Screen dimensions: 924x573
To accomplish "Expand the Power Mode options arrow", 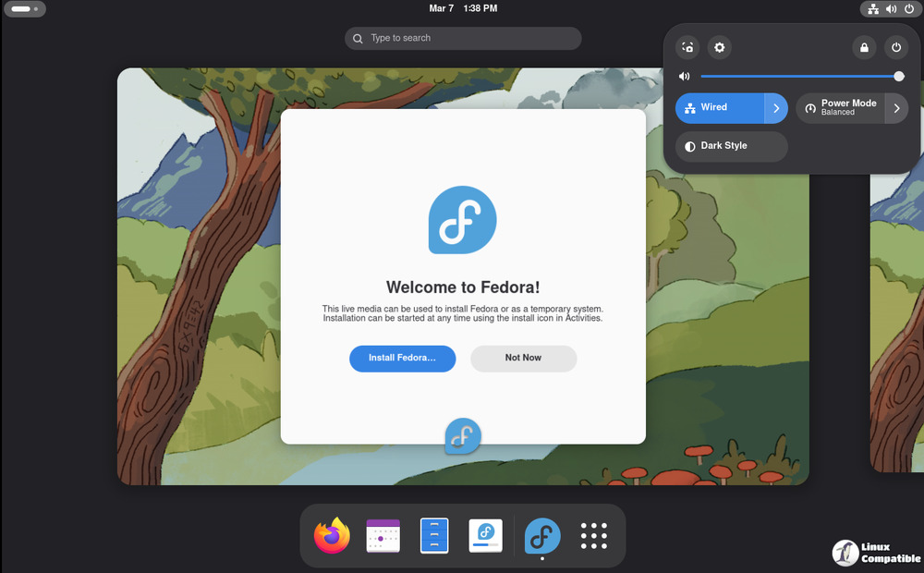I will pyautogui.click(x=896, y=108).
